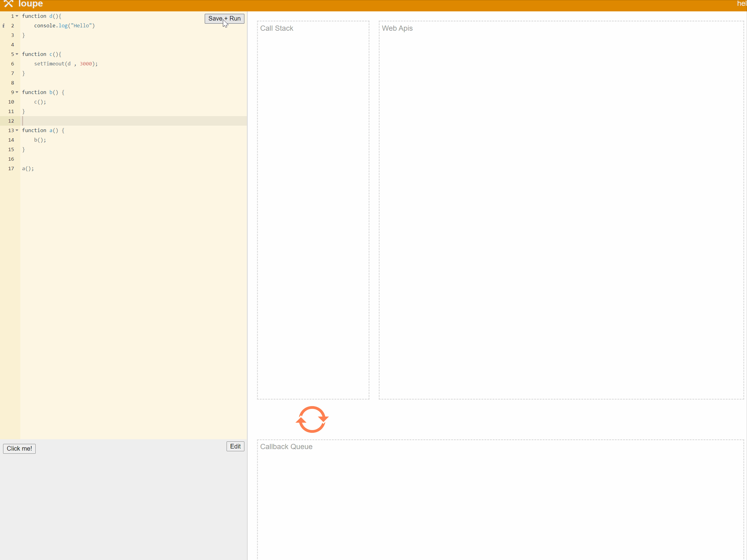Click the loupe crossed-tools logo icon
747x560 pixels.
pos(8,4)
